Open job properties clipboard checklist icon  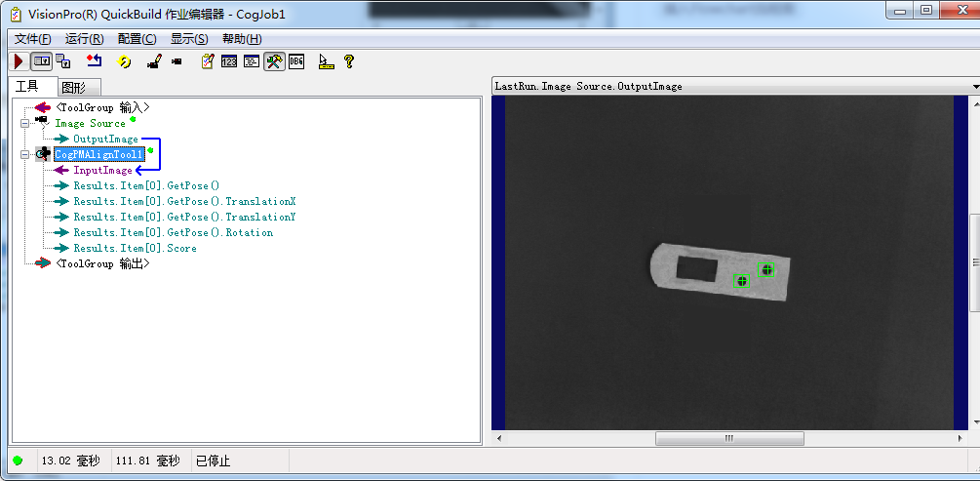[208, 61]
